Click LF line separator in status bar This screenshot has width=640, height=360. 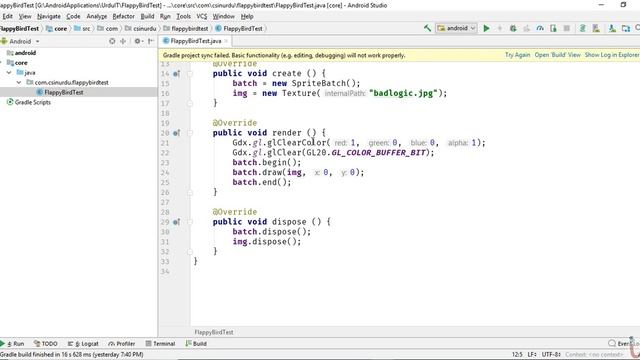pos(532,354)
